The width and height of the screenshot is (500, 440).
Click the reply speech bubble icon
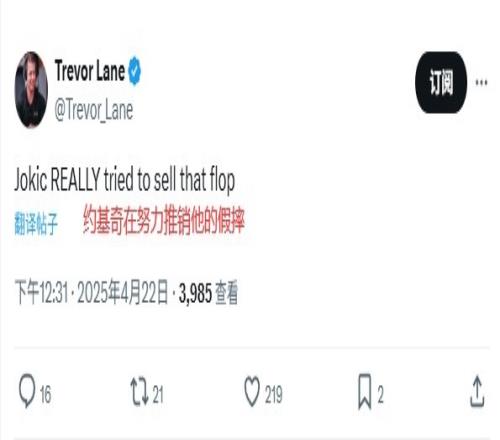(x=27, y=391)
